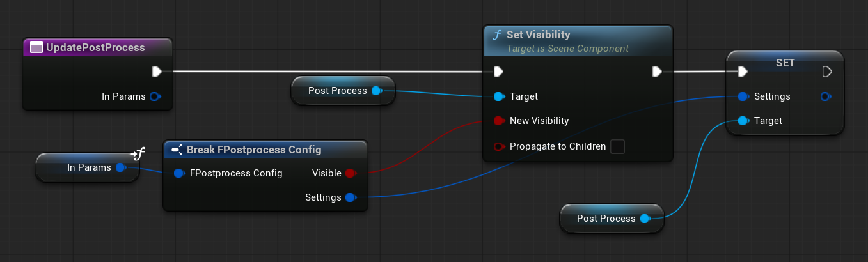The height and width of the screenshot is (262, 868).
Task: Click the Set Visibility execution input pin
Action: coord(499,71)
